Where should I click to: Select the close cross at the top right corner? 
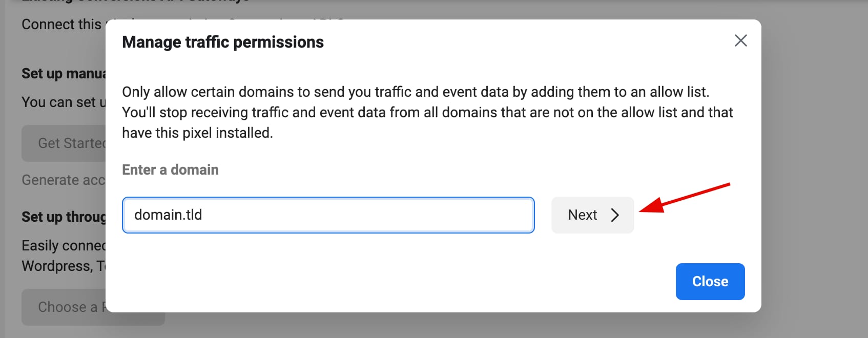click(740, 41)
